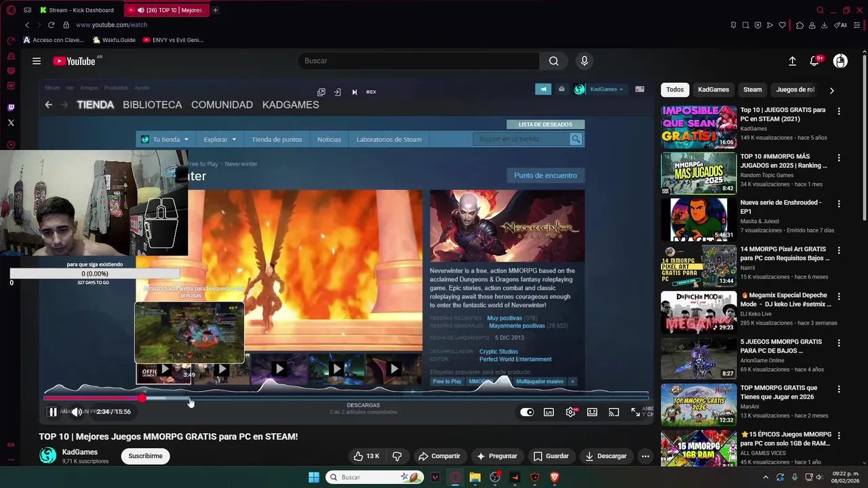This screenshot has height=488, width=868.
Task: Open options for JUEGOS GRATIS 2021 video
Action: tap(839, 111)
